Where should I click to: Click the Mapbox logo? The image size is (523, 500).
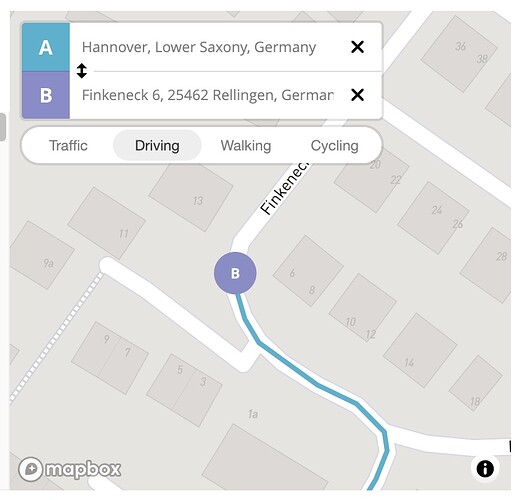point(70,469)
